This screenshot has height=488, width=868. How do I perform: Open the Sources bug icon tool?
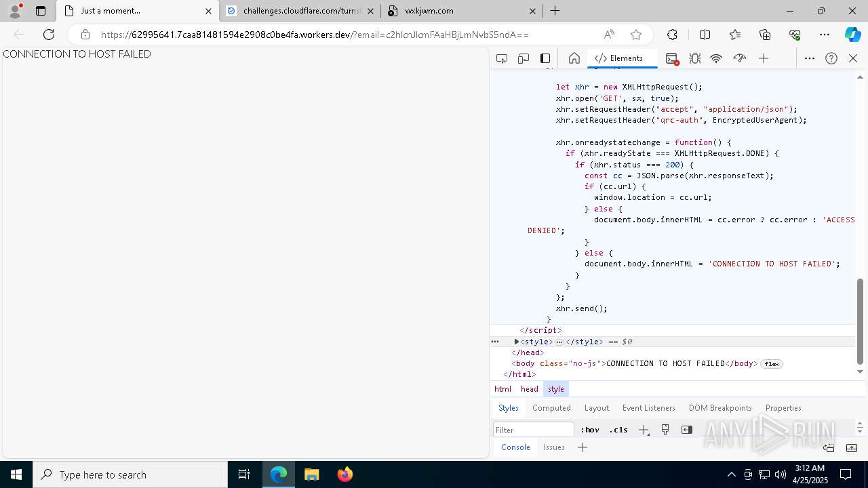(695, 58)
